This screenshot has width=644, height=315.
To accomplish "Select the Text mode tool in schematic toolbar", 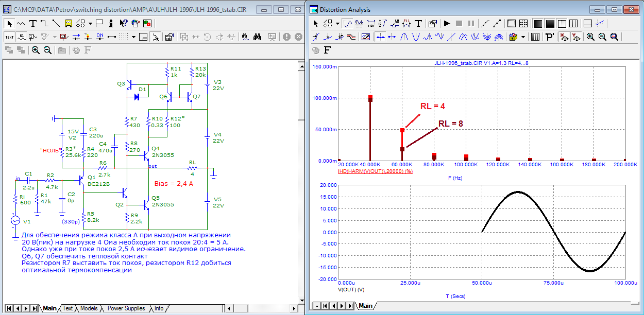I will [x=33, y=23].
